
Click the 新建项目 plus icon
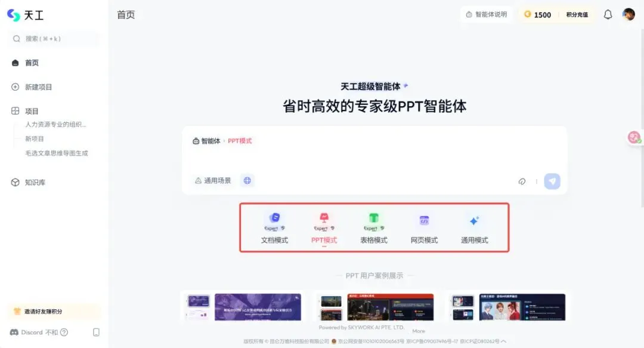pyautogui.click(x=15, y=87)
